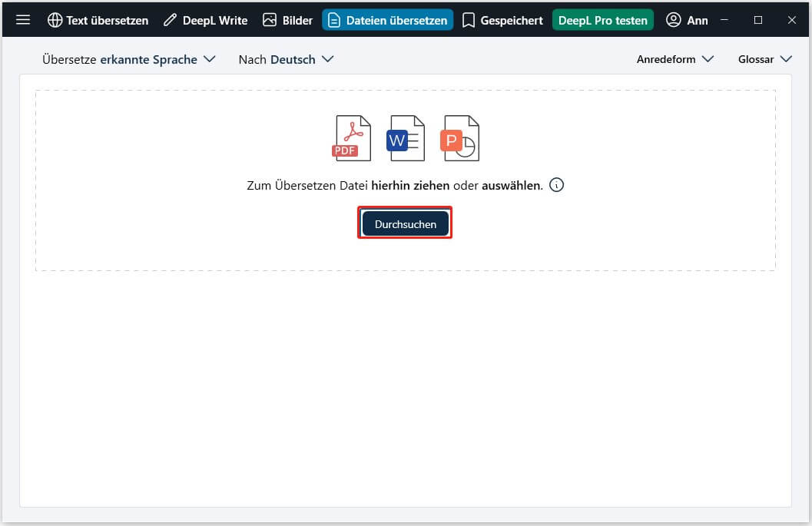The image size is (812, 526).
Task: Click the Durchsuchen button
Action: coord(405,223)
